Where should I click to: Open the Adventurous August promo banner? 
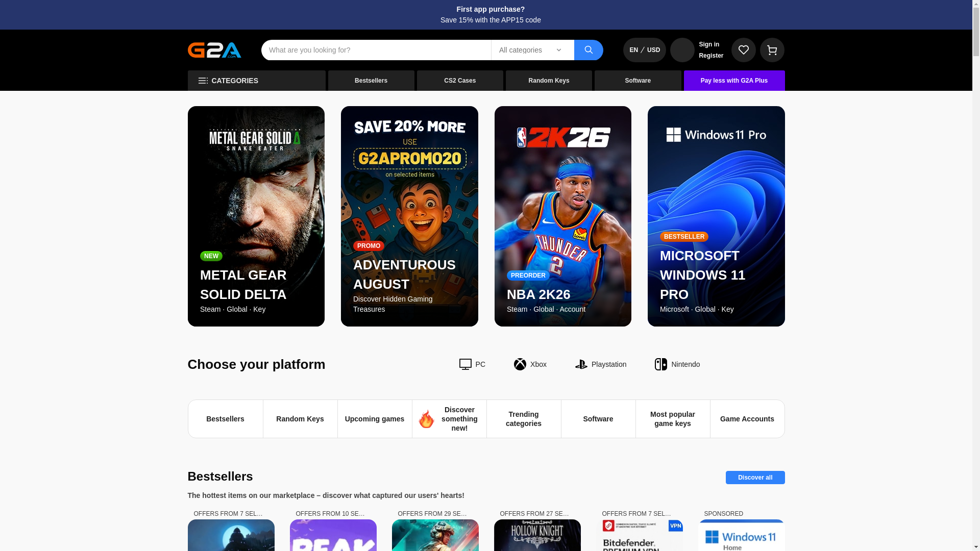[x=409, y=216]
